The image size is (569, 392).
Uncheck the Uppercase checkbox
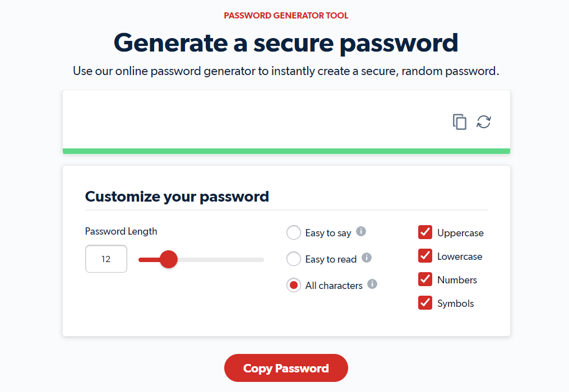tap(425, 232)
